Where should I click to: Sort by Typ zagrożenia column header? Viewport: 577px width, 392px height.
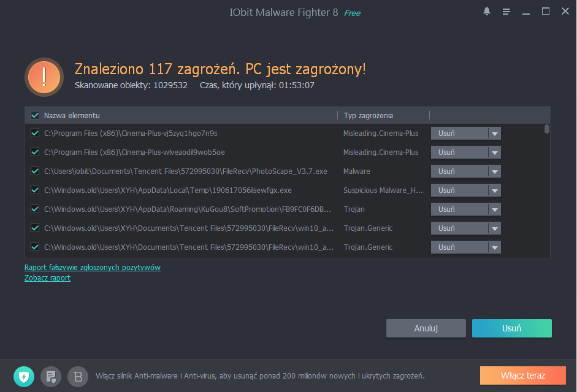click(x=369, y=116)
